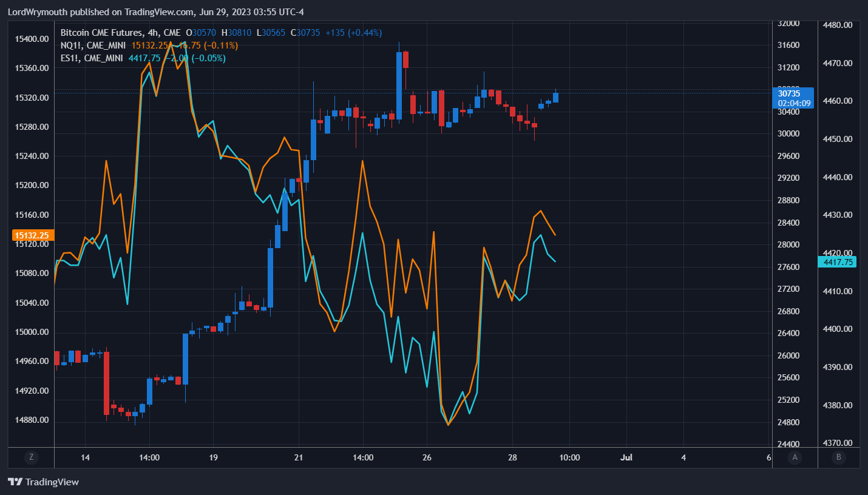The height and width of the screenshot is (495, 868).
Task: Click the TradingView logo
Action: point(43,482)
